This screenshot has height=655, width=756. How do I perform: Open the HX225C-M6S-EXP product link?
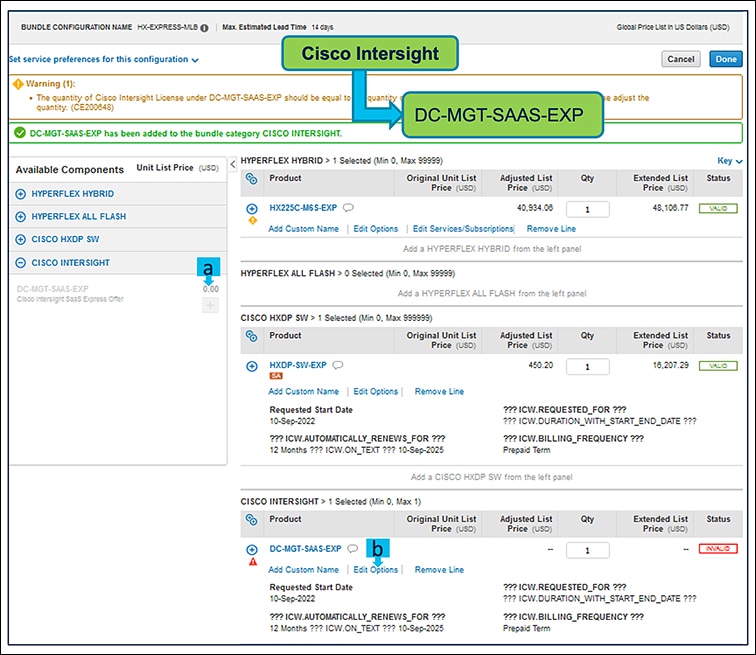point(303,208)
